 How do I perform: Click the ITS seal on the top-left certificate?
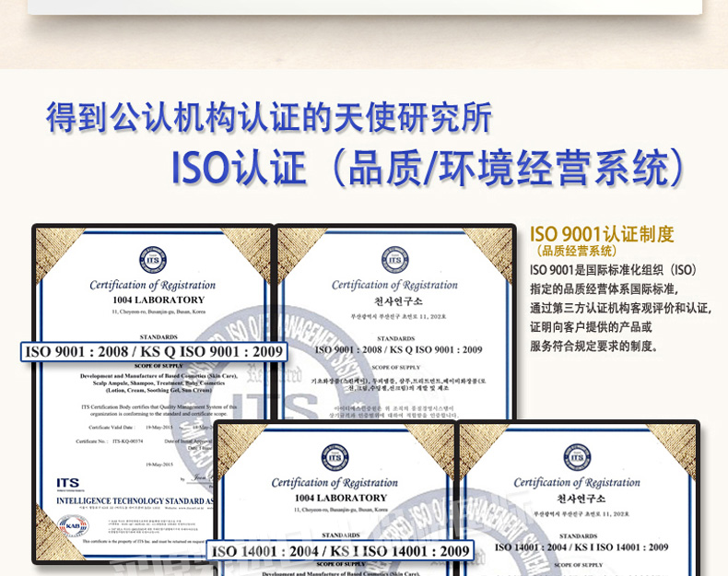pyautogui.click(x=152, y=260)
